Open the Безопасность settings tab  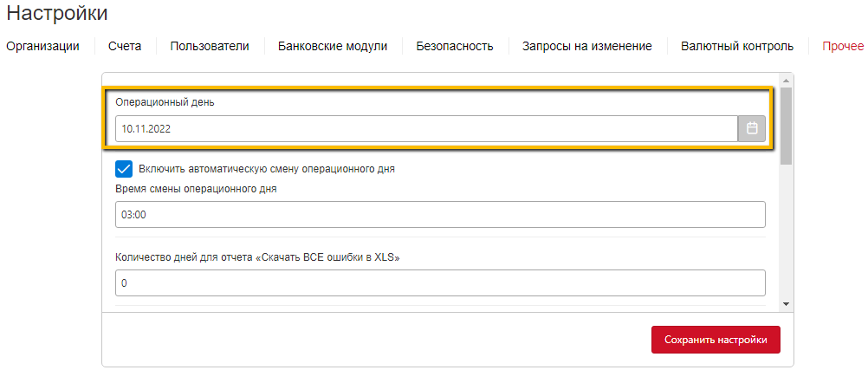click(x=455, y=47)
